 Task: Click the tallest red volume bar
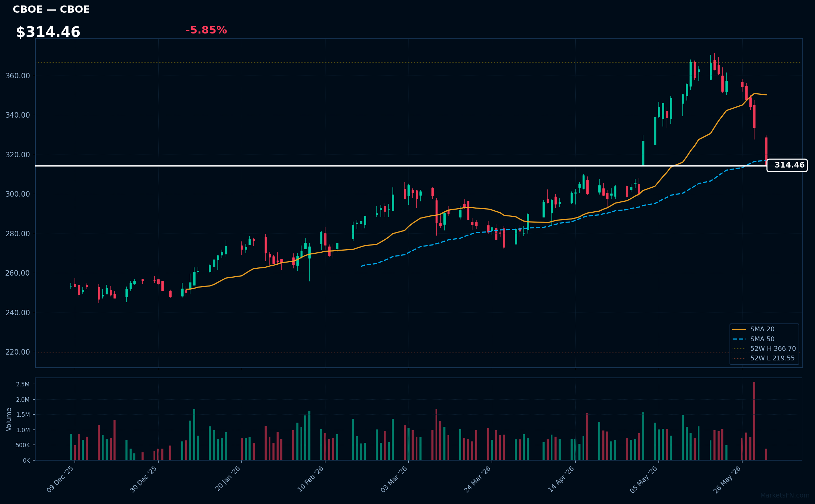(754, 421)
